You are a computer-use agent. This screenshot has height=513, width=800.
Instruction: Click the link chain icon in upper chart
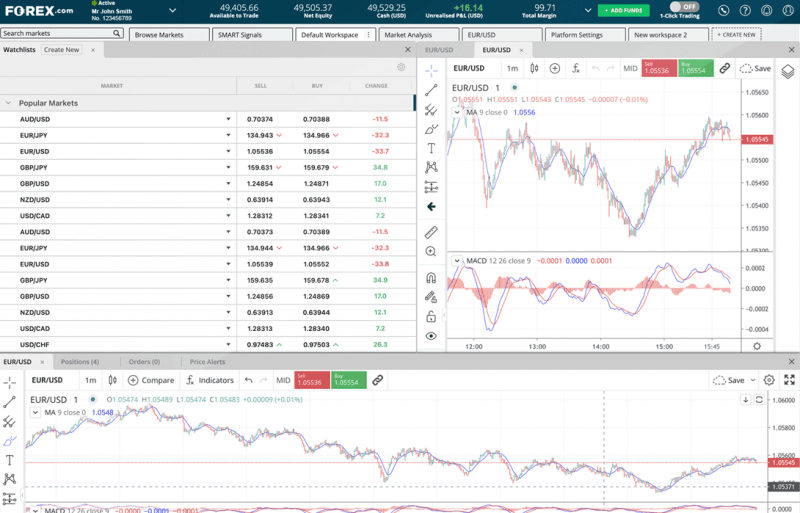(x=724, y=68)
